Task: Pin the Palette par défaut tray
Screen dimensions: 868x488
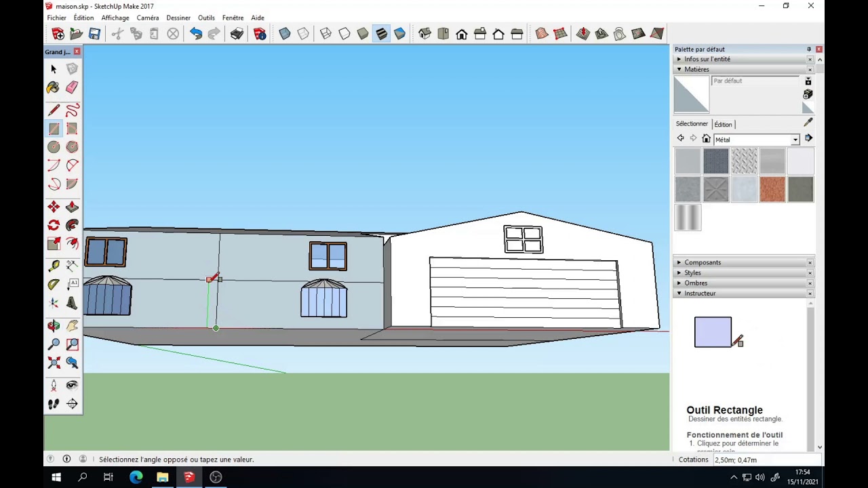Action: [808, 49]
